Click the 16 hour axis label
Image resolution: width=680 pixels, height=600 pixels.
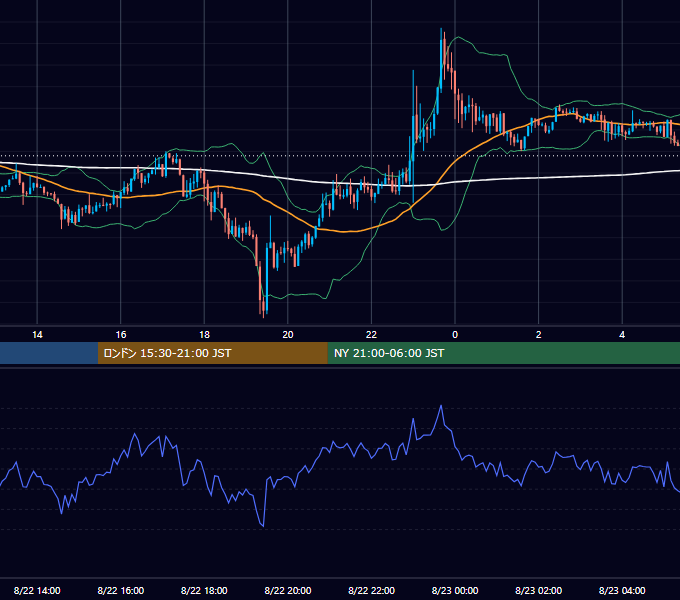click(121, 335)
